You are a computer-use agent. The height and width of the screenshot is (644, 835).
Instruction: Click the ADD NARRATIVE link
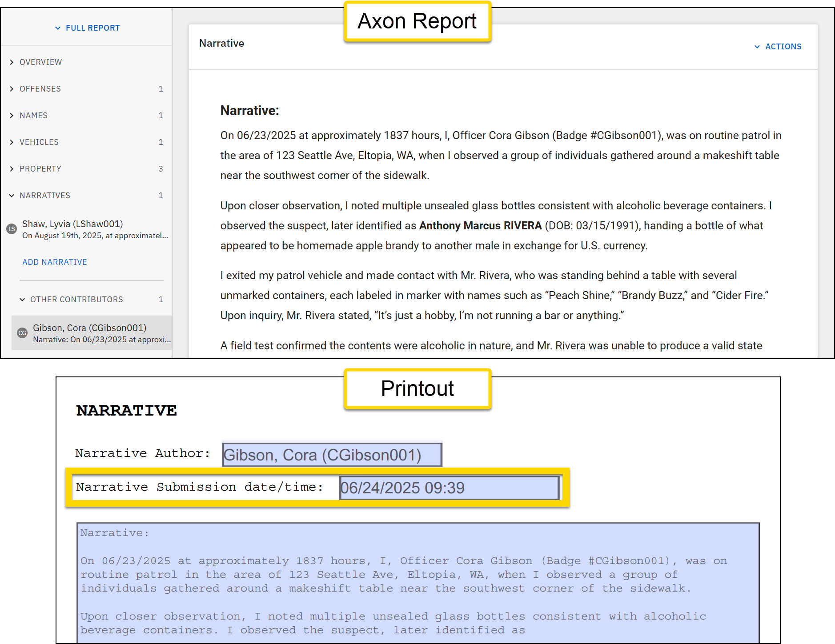tap(54, 262)
